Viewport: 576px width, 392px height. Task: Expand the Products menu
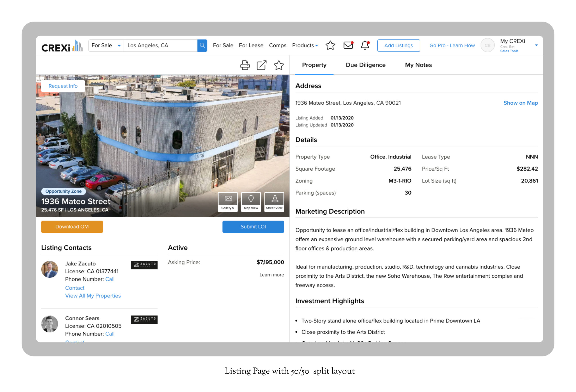pos(305,45)
